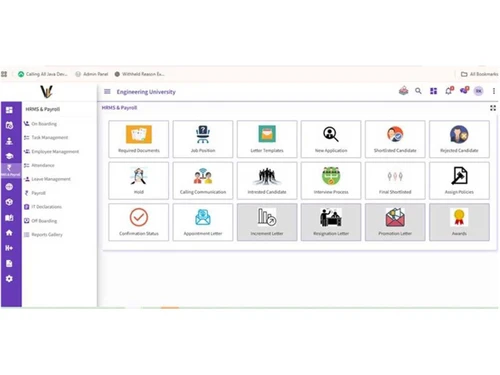The height and width of the screenshot is (375, 500).
Task: Select IT Declarations in the side menu
Action: click(x=43, y=207)
